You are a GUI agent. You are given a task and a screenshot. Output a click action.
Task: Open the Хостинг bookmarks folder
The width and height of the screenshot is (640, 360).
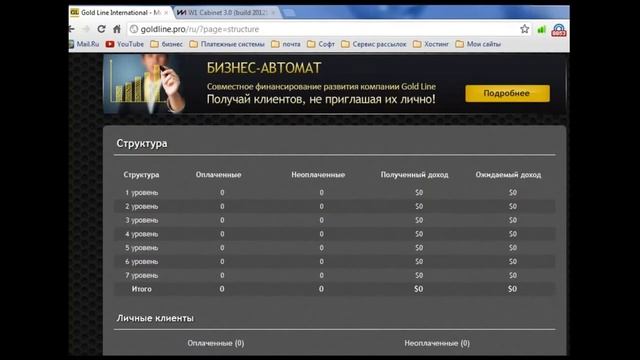click(431, 44)
